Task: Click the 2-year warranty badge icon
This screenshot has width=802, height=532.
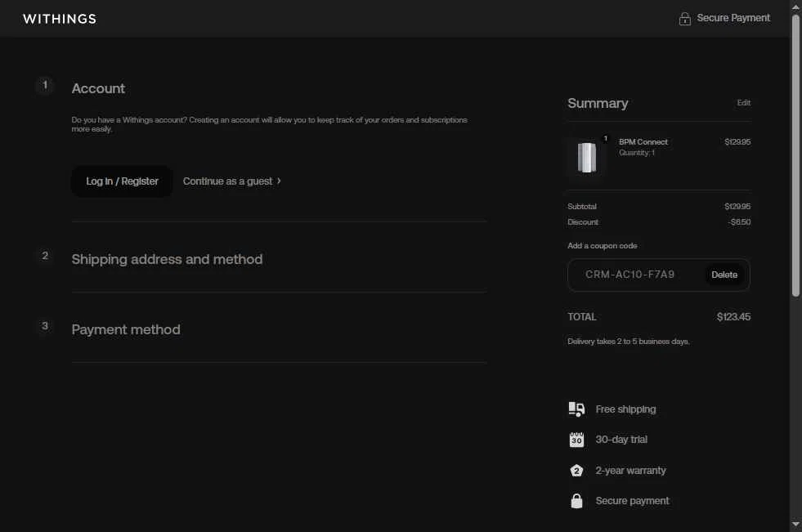Action: pyautogui.click(x=576, y=471)
